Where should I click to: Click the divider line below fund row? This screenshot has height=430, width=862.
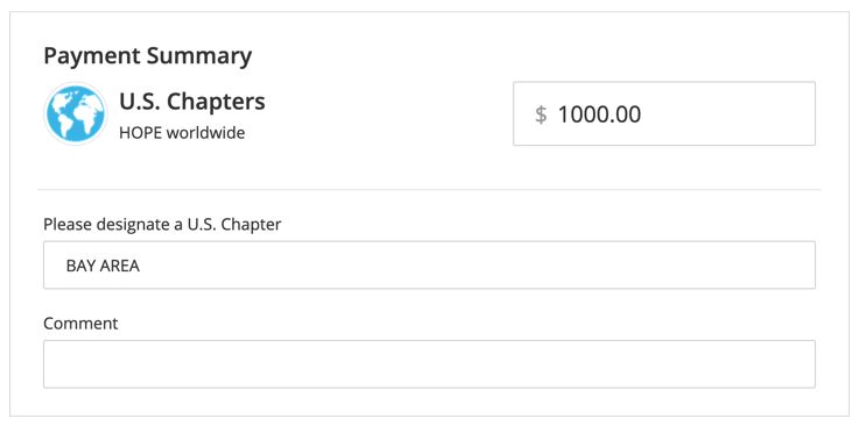[x=429, y=190]
